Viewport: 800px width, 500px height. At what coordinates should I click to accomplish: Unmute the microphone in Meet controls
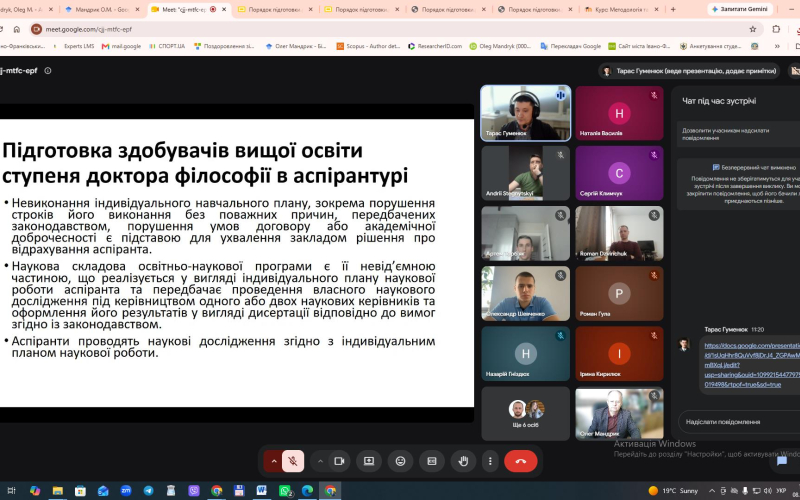[x=293, y=461]
